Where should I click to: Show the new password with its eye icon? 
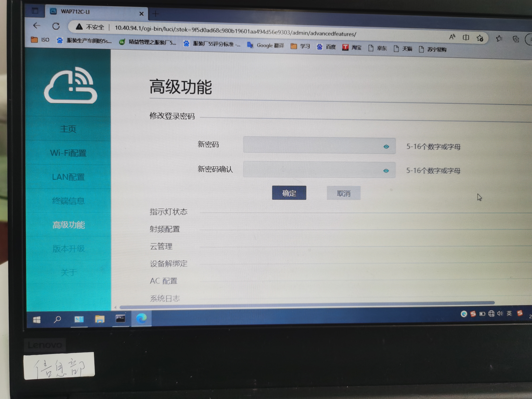[x=386, y=147]
